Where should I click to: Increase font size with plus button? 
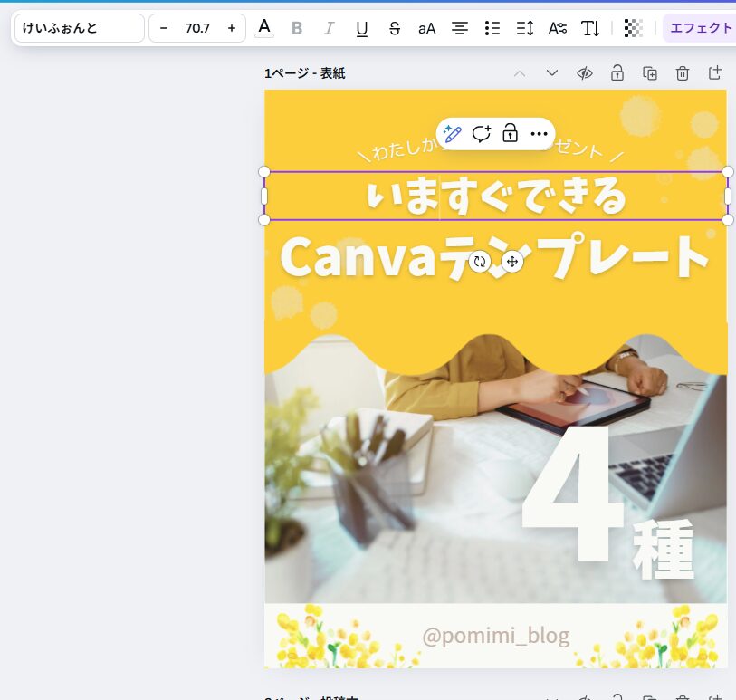[x=232, y=28]
